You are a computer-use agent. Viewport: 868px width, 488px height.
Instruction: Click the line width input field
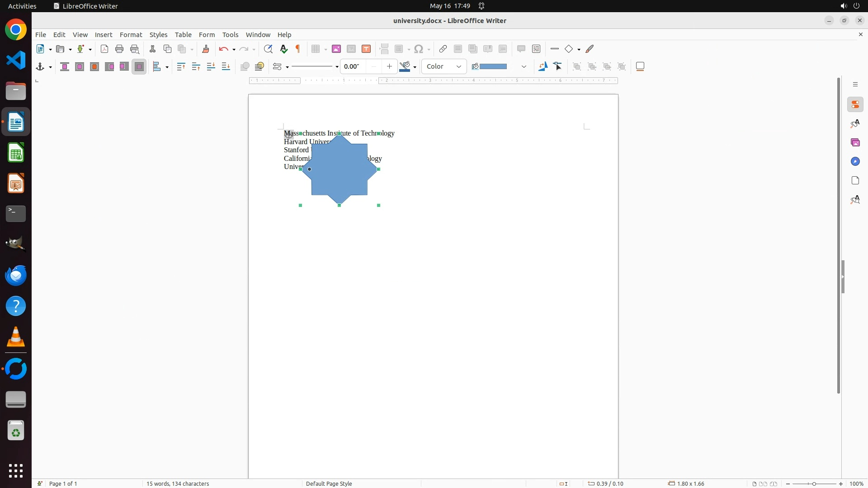pos(354,67)
